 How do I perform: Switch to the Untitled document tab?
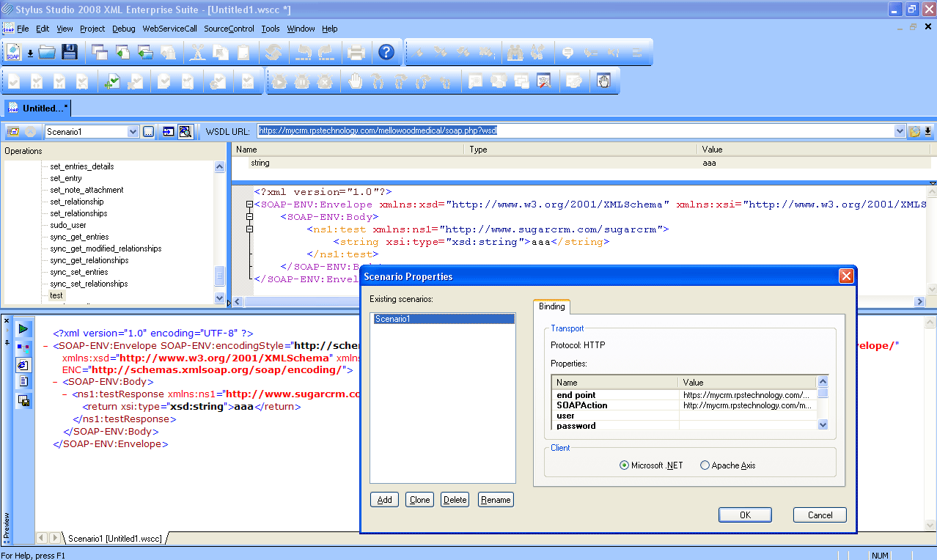[37, 108]
